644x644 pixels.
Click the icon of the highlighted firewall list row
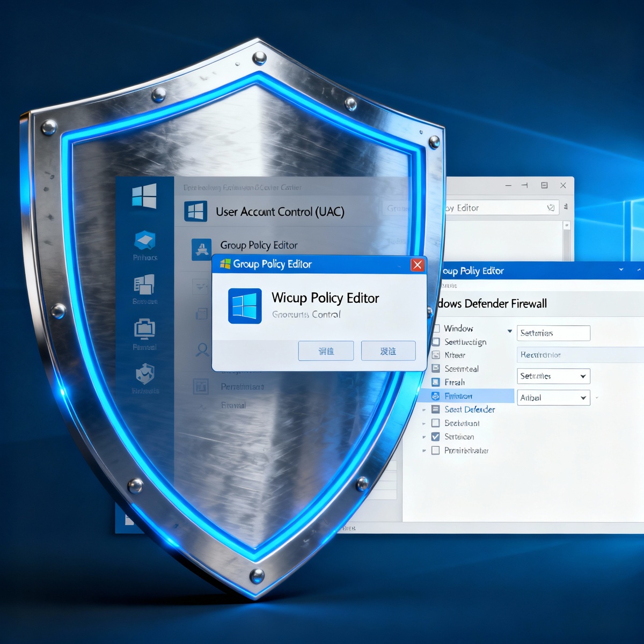pos(436,396)
